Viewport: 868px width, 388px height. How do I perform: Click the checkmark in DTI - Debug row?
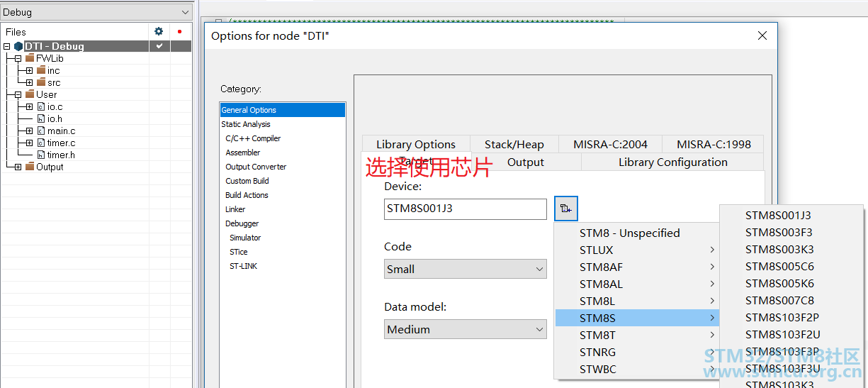159,46
